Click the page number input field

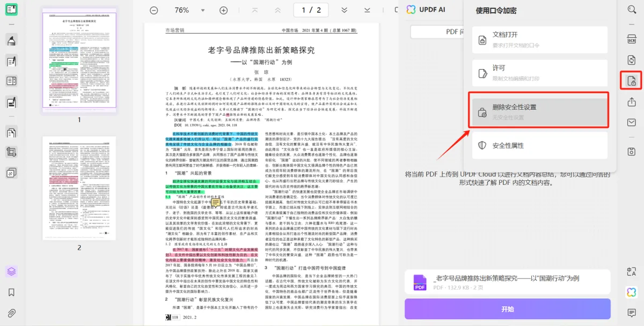[311, 10]
